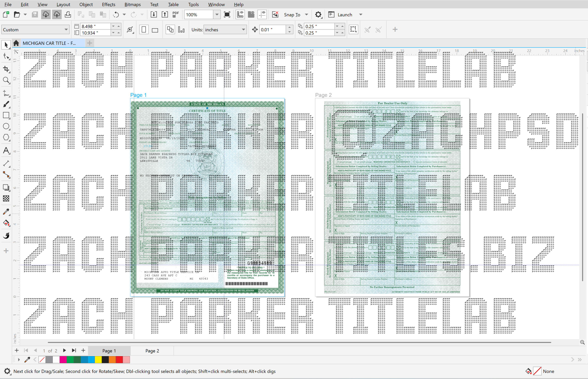Open the Options gear icon

click(318, 14)
